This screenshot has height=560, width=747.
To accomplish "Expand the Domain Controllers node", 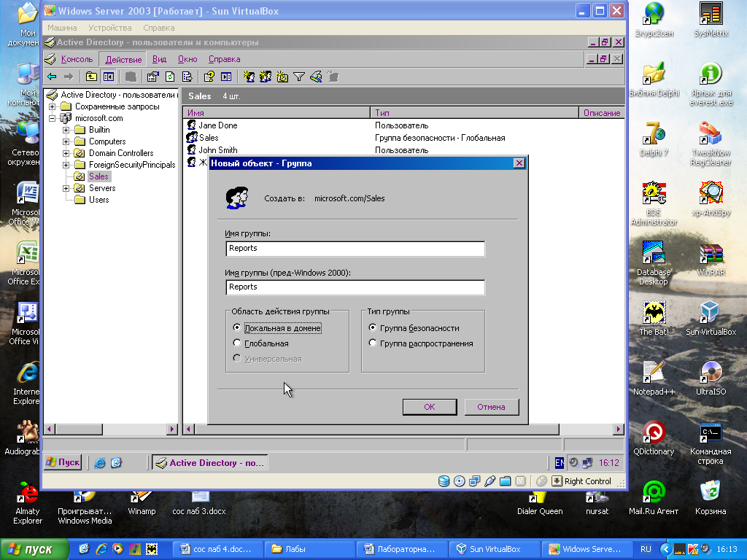I will [x=66, y=153].
